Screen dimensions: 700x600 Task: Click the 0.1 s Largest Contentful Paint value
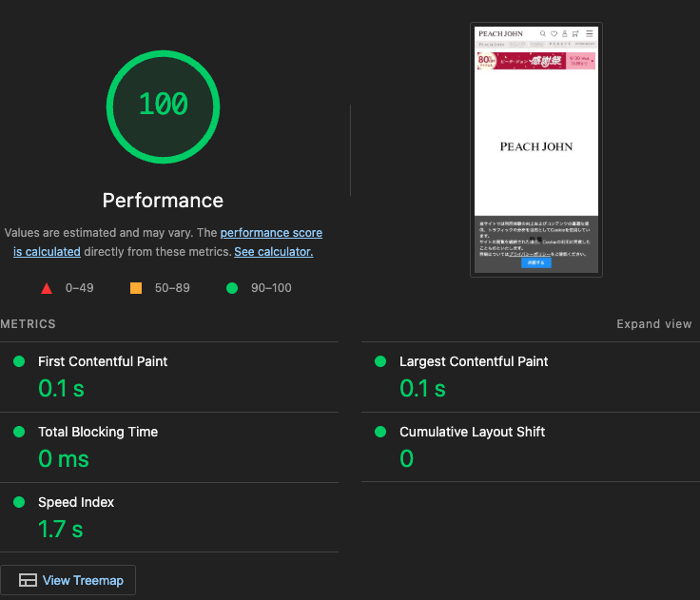click(x=422, y=388)
